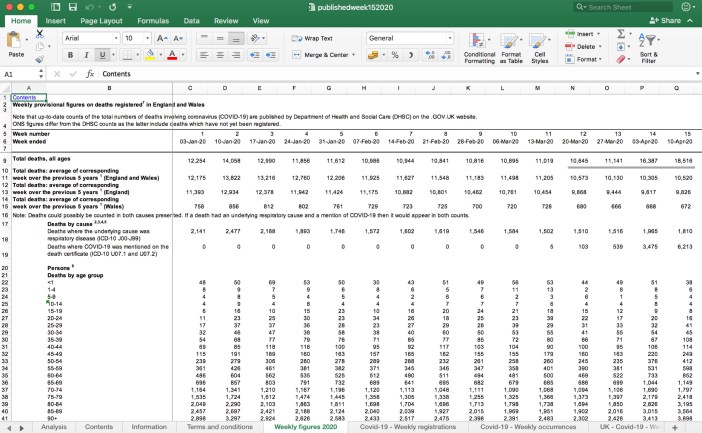702x433 pixels.
Task: Click the Wrap Text button
Action: (312, 37)
